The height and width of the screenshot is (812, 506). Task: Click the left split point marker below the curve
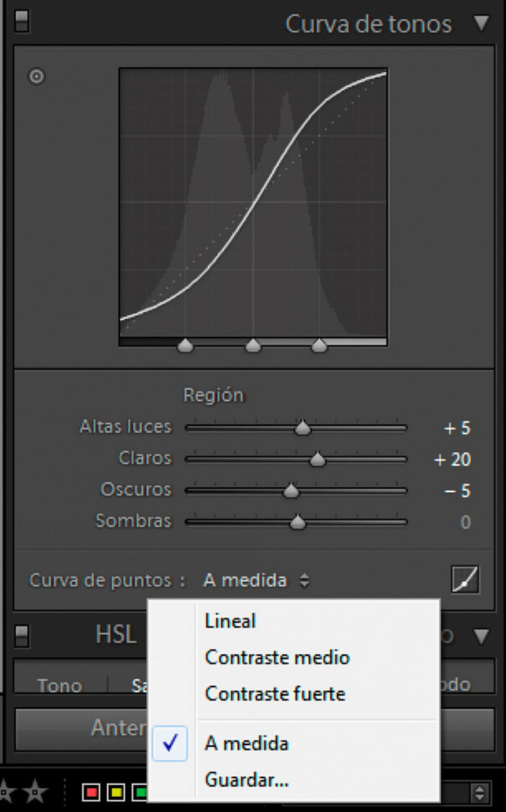coord(185,345)
